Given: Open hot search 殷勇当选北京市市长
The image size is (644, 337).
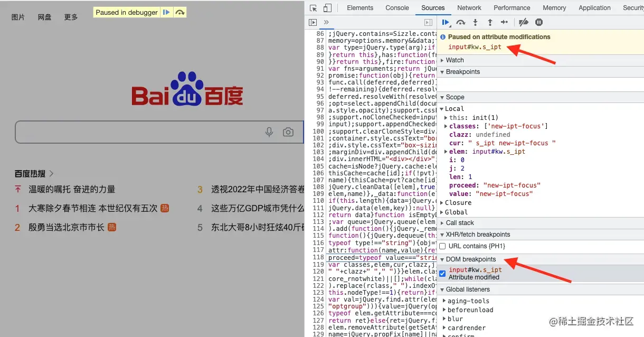Looking at the screenshot, I should [x=67, y=227].
